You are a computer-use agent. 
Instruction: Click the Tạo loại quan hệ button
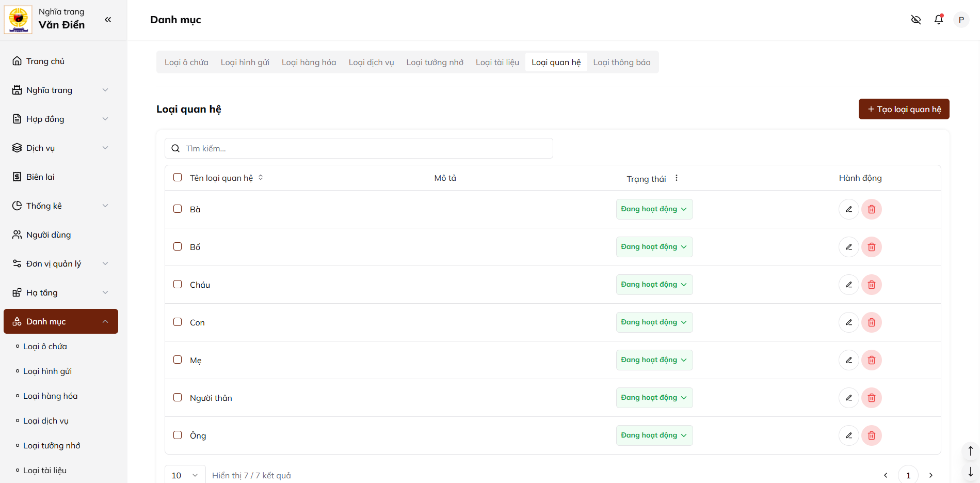[x=904, y=109]
